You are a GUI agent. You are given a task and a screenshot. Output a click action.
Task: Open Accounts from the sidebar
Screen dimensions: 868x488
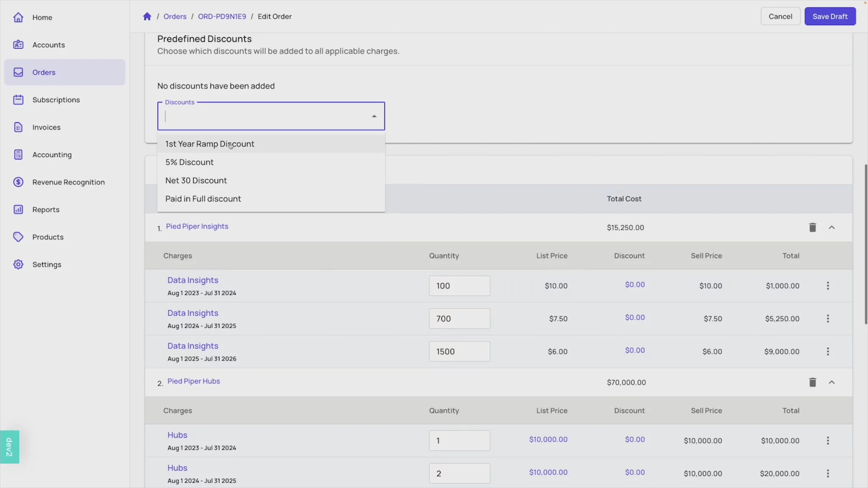coord(48,45)
